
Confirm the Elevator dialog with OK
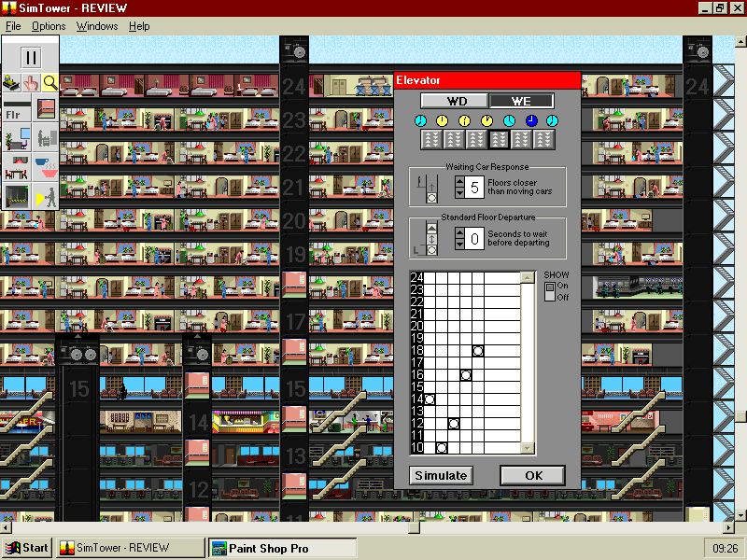pyautogui.click(x=533, y=475)
